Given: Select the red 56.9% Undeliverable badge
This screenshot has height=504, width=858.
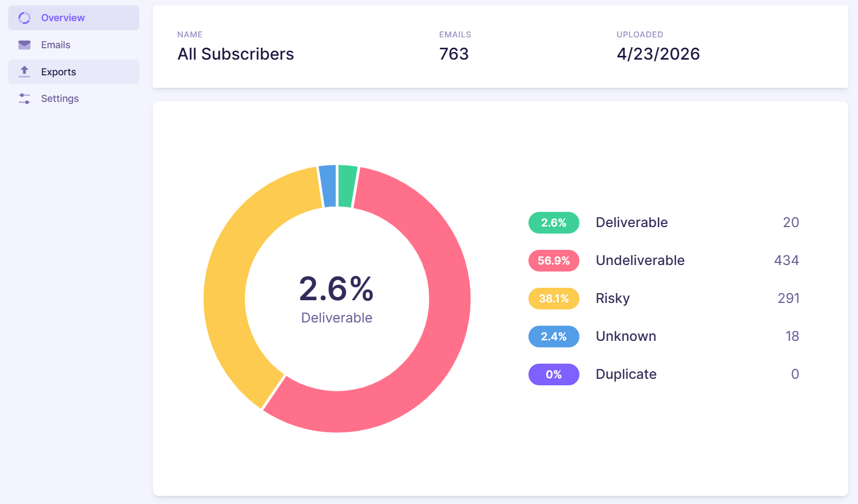Looking at the screenshot, I should tap(554, 261).
